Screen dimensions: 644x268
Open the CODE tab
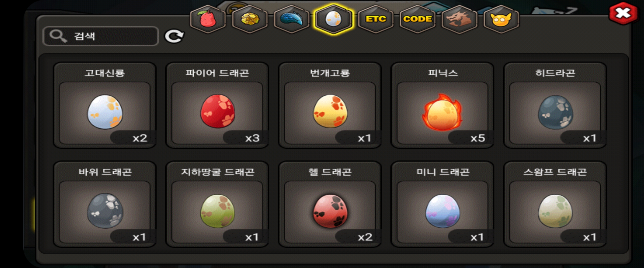(x=417, y=19)
